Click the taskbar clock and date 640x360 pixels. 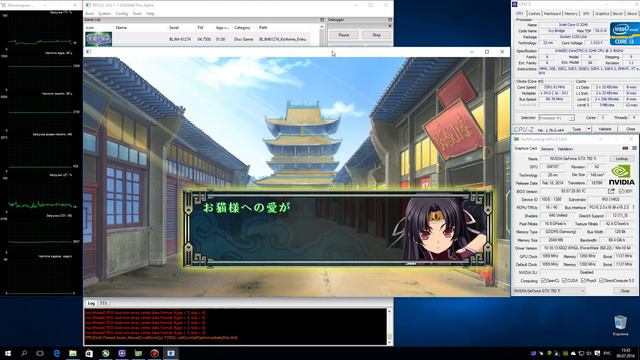pyautogui.click(x=625, y=353)
